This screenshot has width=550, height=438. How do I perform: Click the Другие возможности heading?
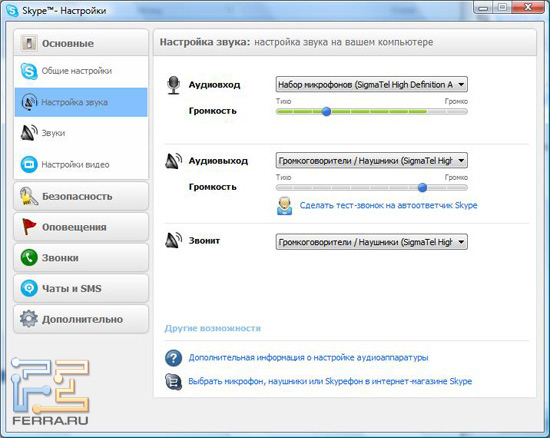[x=213, y=329]
